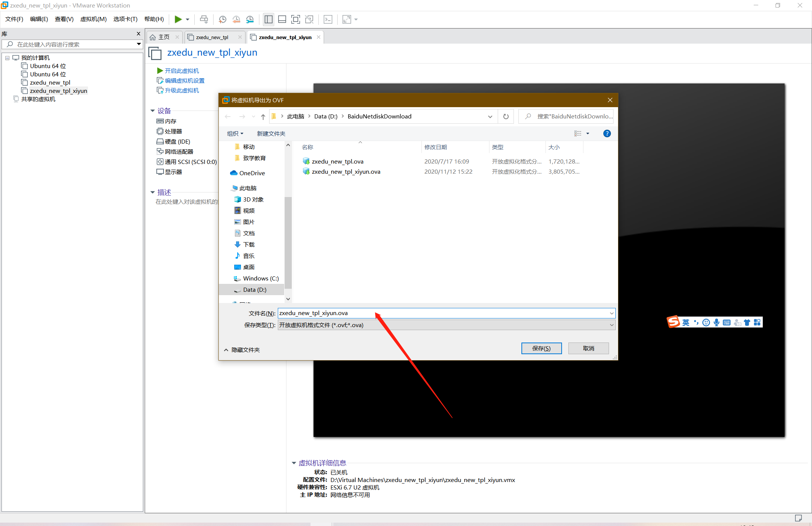Collapse the 我的计算机 tree node

tap(7, 58)
